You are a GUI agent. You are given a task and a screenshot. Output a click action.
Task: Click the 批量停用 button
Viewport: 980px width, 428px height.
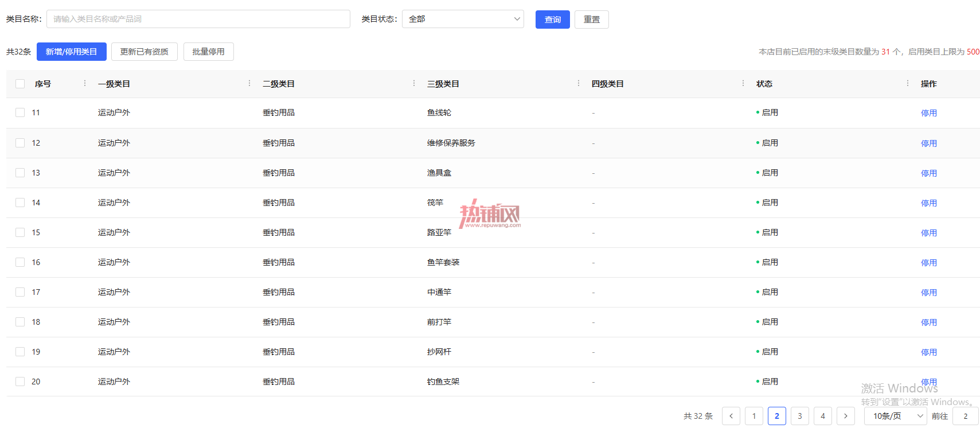click(x=209, y=52)
